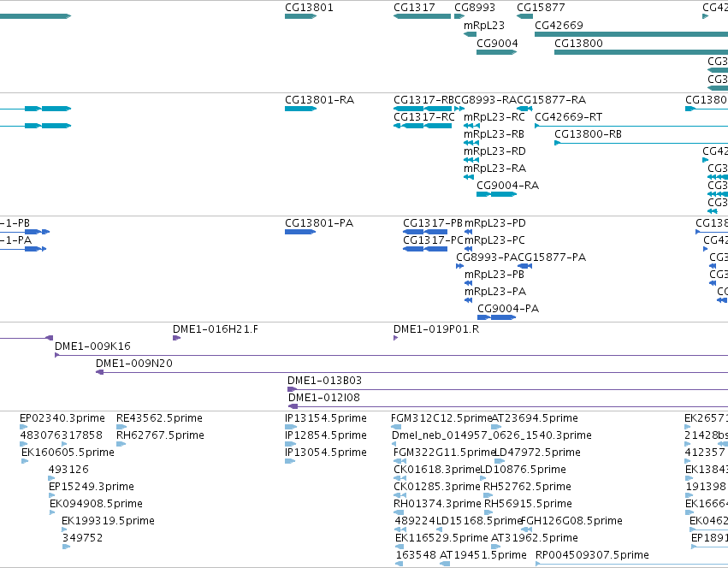Click protein CG1317-PB
728x568 pixels.
coord(425,232)
